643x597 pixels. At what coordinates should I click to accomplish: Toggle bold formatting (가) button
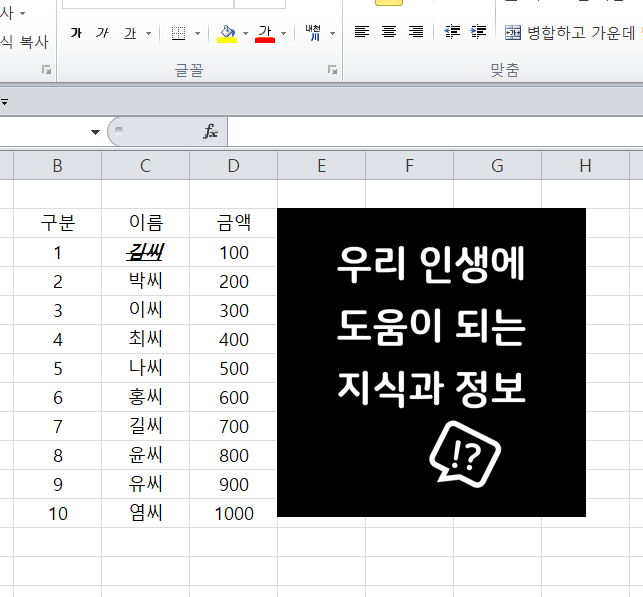tap(76, 33)
